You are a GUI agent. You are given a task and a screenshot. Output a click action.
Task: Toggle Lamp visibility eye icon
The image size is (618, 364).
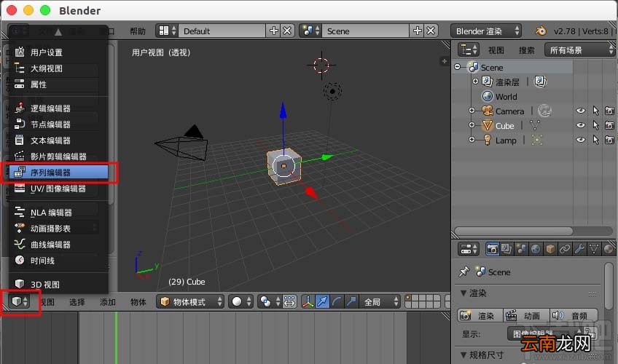pos(581,140)
